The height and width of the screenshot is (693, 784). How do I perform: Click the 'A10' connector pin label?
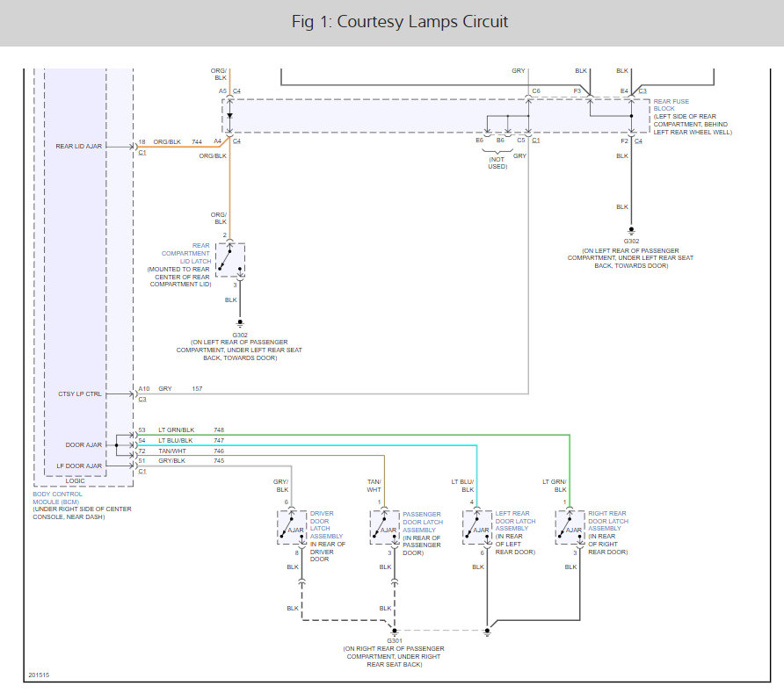144,389
